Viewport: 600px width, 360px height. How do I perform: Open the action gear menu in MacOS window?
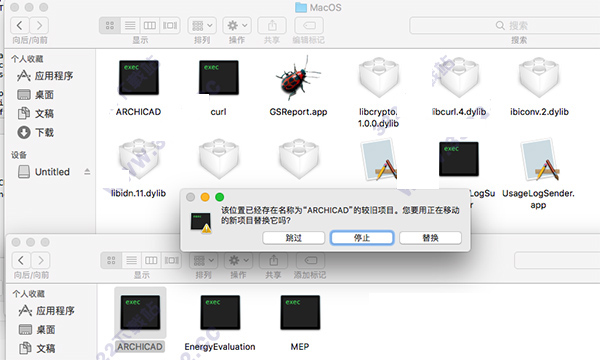click(237, 26)
